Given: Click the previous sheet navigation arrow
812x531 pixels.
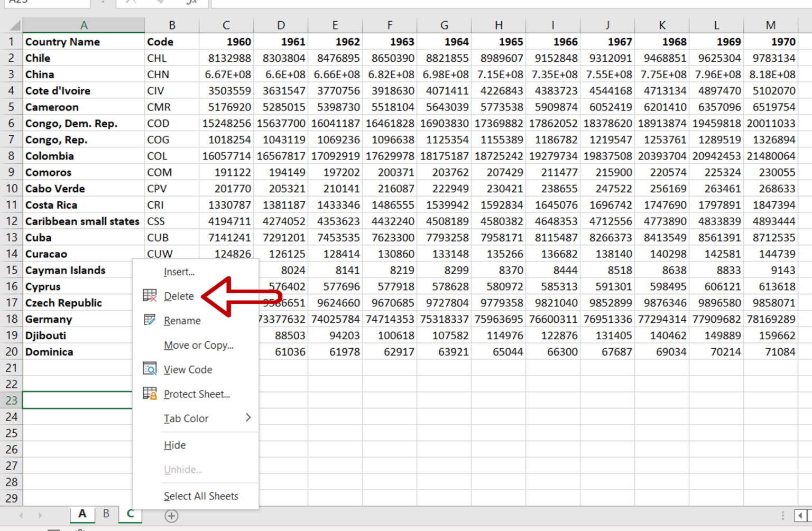Looking at the screenshot, I should (21, 514).
